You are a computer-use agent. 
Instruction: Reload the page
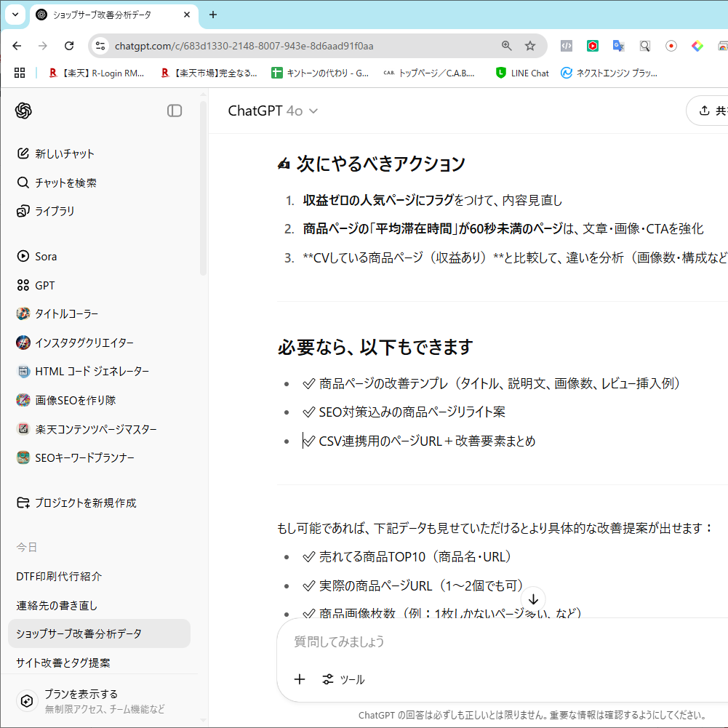click(69, 46)
